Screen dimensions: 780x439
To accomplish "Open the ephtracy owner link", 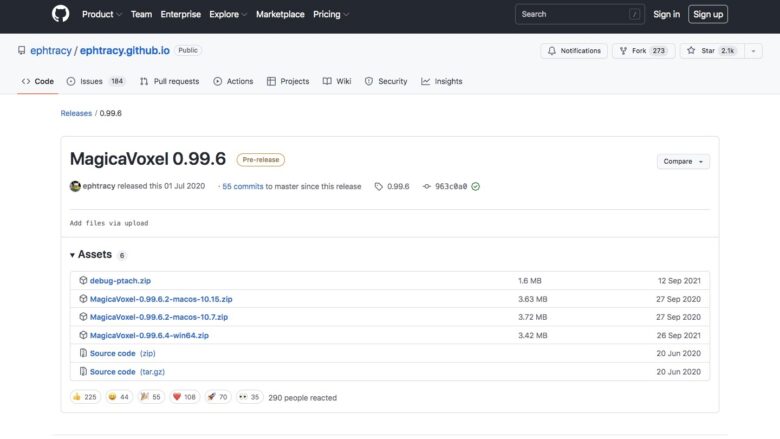I will [x=51, y=50].
